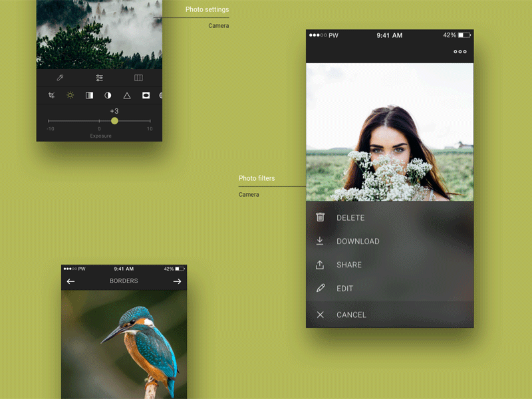Viewport: 532px width, 399px height.
Task: Select the sharpen triangle icon
Action: [x=127, y=96]
